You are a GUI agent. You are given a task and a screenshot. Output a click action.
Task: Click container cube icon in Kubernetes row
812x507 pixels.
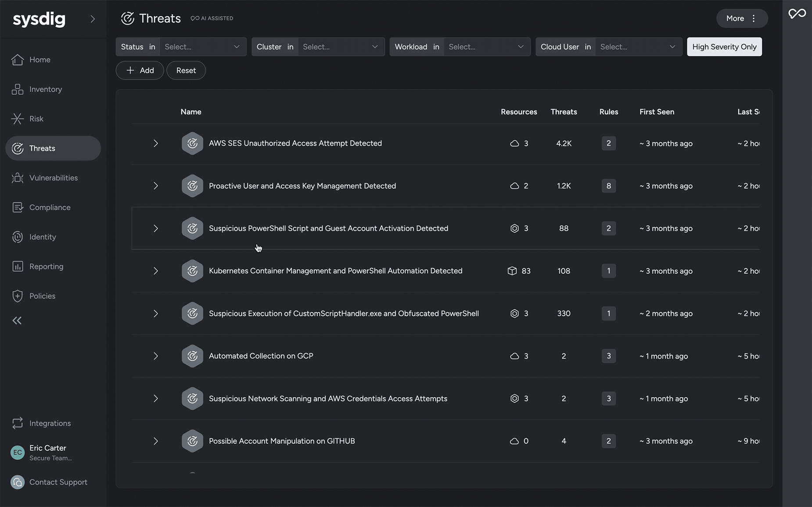(x=512, y=271)
